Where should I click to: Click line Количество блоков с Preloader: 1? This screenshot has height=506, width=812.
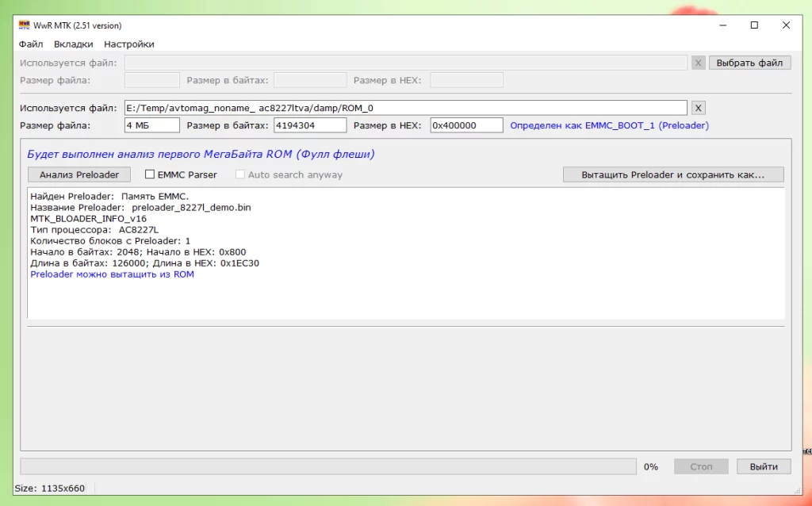(110, 241)
